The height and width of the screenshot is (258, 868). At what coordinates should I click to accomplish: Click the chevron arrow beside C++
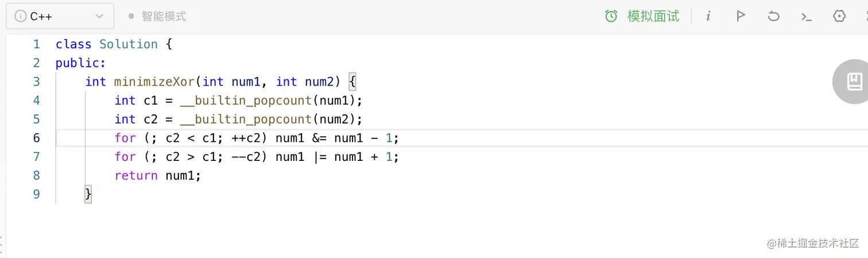(99, 17)
